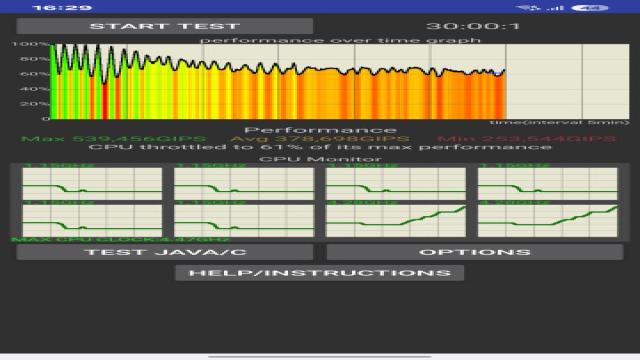
Task: Select the fourth core graph in top row
Action: (x=548, y=184)
